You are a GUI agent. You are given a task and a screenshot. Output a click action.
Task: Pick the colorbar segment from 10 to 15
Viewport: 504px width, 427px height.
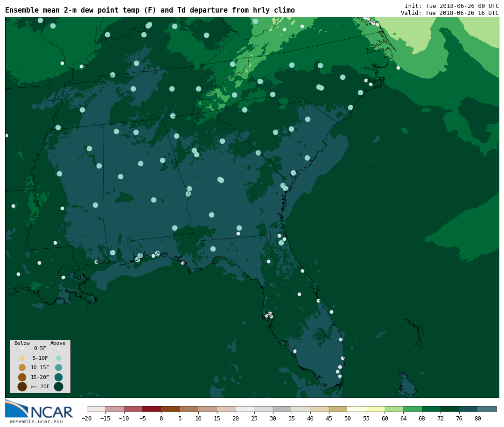click(x=208, y=409)
